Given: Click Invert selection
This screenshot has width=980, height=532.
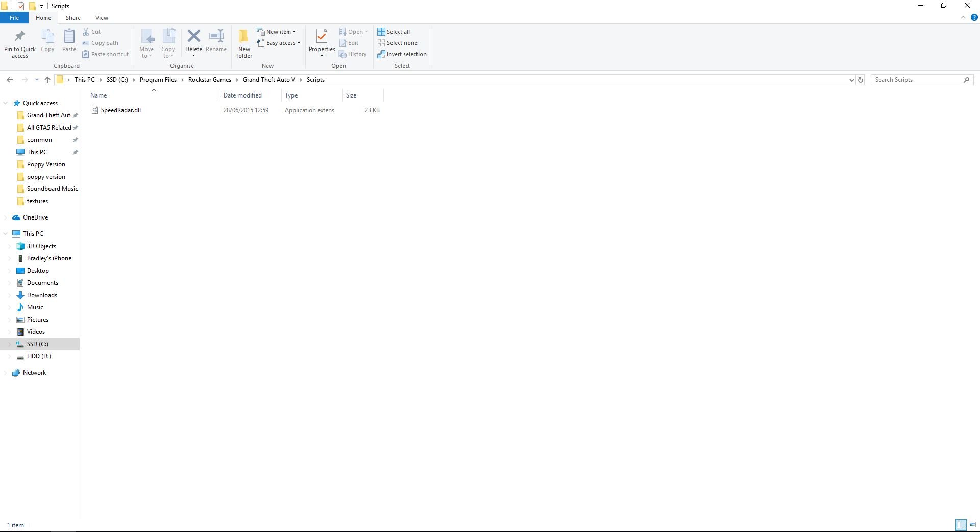Looking at the screenshot, I should pos(402,54).
